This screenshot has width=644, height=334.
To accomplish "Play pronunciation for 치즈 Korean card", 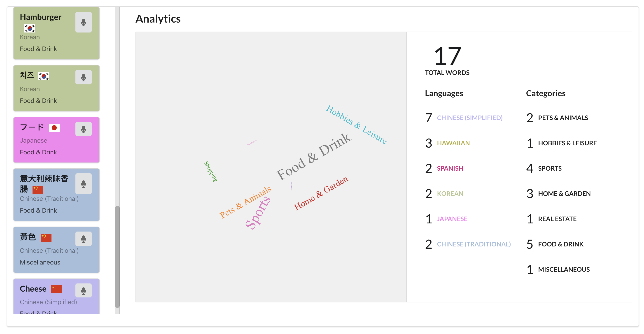I will point(84,77).
